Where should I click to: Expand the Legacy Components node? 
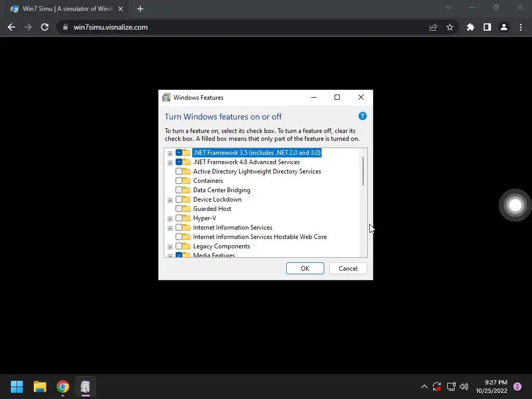coord(170,247)
